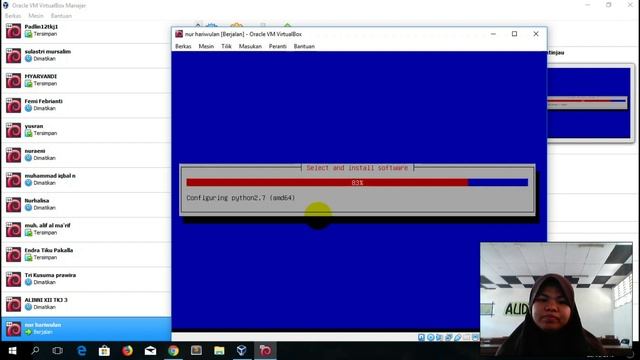Open Windows taskbar search

point(35,351)
